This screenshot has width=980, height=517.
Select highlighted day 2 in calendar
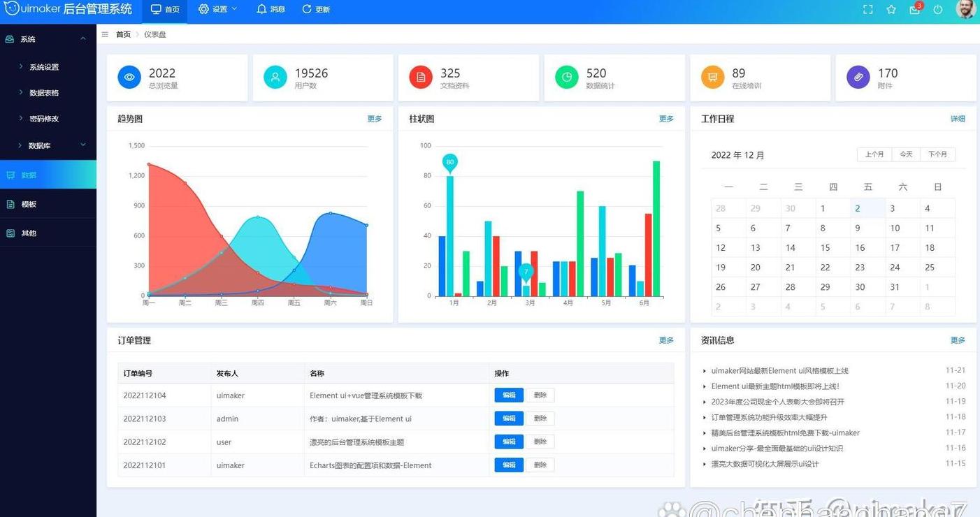[x=867, y=208]
